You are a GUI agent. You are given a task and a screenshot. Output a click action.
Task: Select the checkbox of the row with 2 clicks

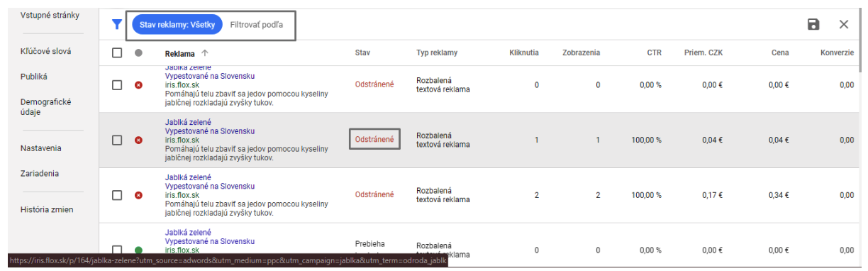pyautogui.click(x=117, y=194)
